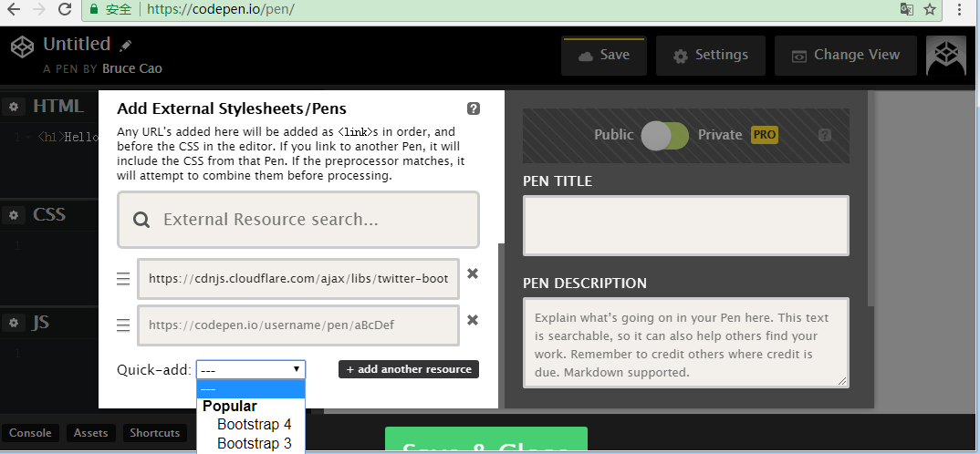Screen dimensions: 980x454
Task: Click the green Save & Close button
Action: pos(486,440)
